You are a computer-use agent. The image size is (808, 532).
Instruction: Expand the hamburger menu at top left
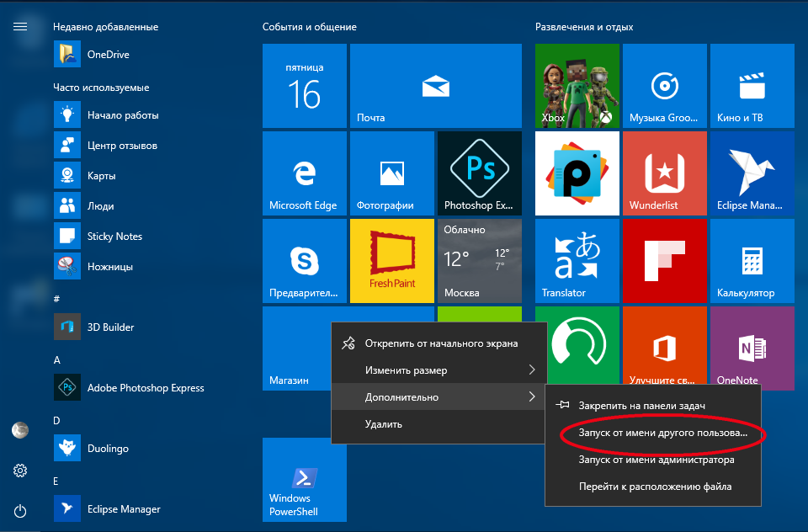point(20,26)
